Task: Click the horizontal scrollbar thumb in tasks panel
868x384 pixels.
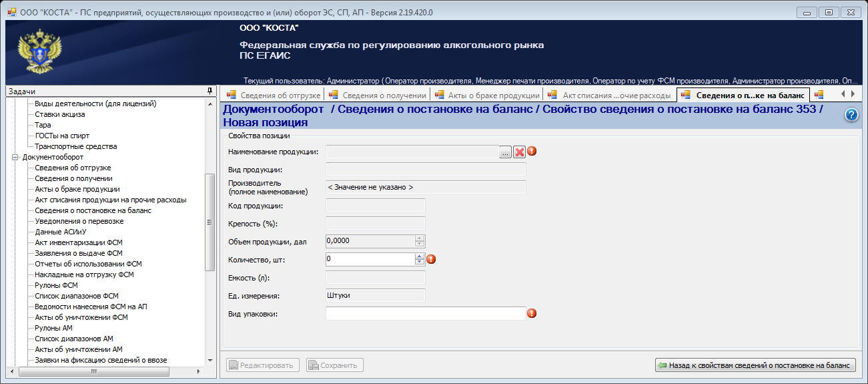Action: click(x=94, y=371)
